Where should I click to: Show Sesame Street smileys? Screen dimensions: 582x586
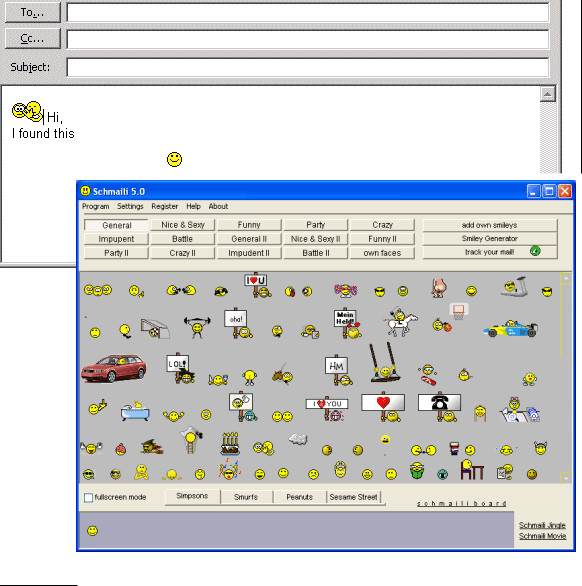(354, 497)
